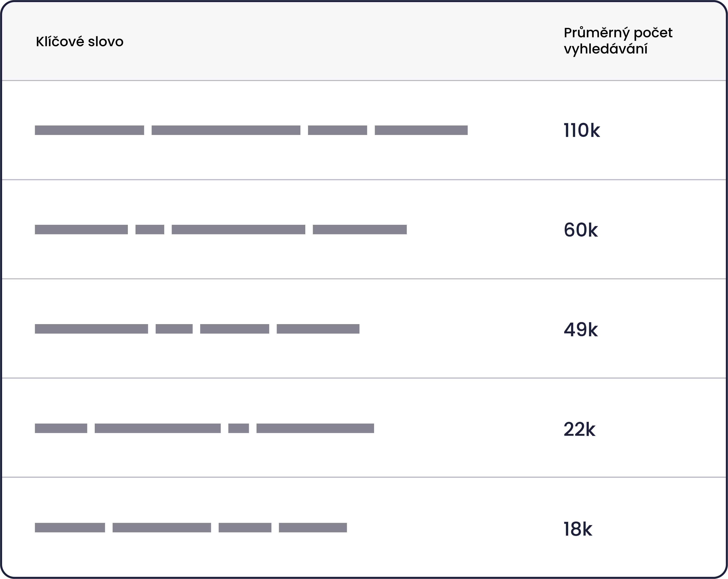This screenshot has width=728, height=579.
Task: Click the first placeholder bar in the 49k row
Action: [91, 329]
